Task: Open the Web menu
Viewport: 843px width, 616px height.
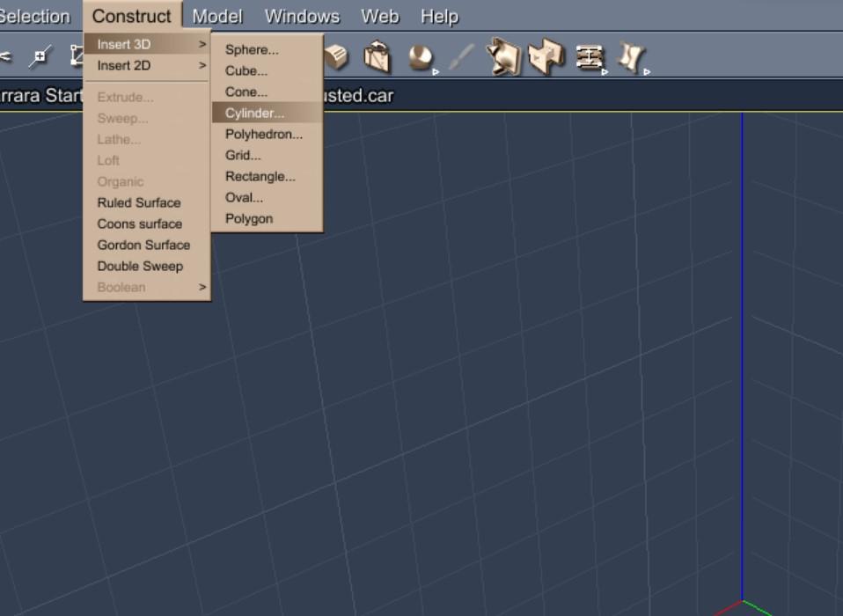Action: [380, 17]
